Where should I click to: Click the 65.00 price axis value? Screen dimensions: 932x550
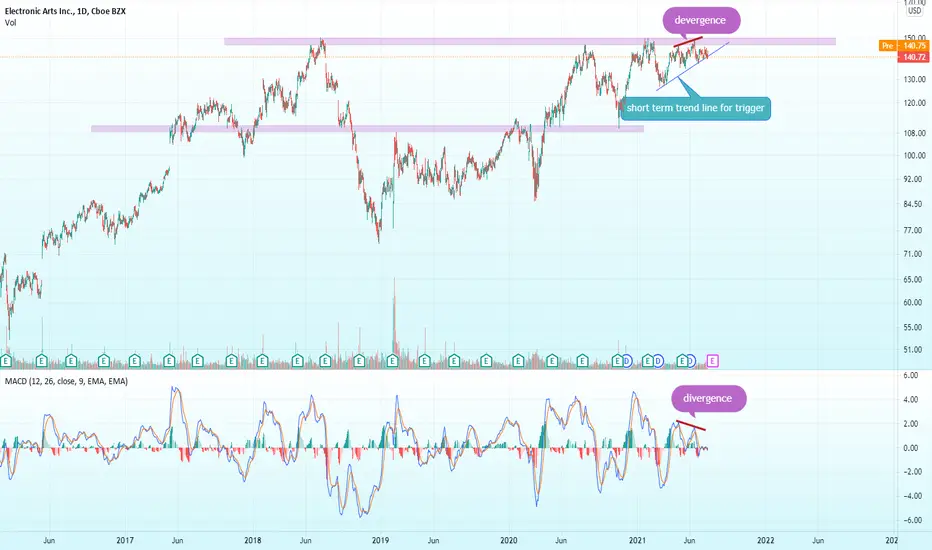click(915, 279)
